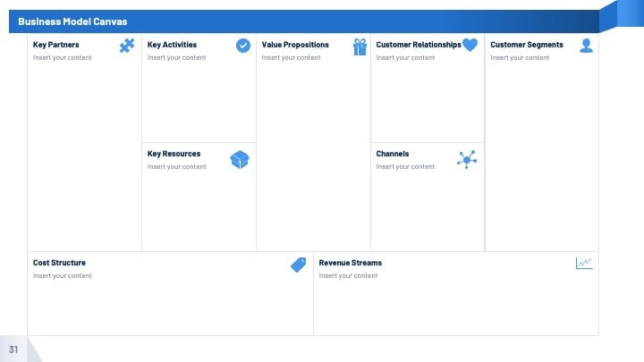
Task: Click the person icon in Customer Segments
Action: click(586, 46)
